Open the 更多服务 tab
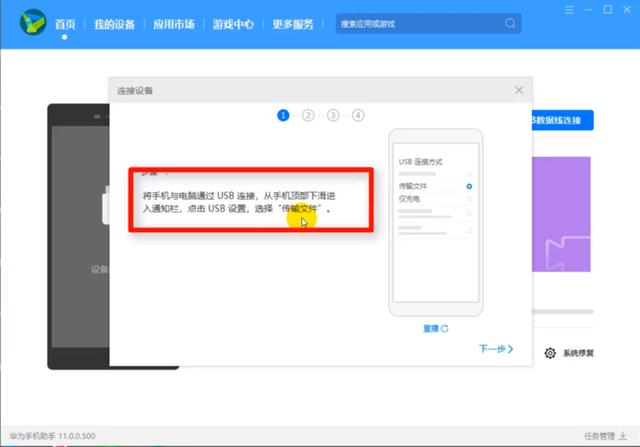This screenshot has width=640, height=447. [293, 24]
